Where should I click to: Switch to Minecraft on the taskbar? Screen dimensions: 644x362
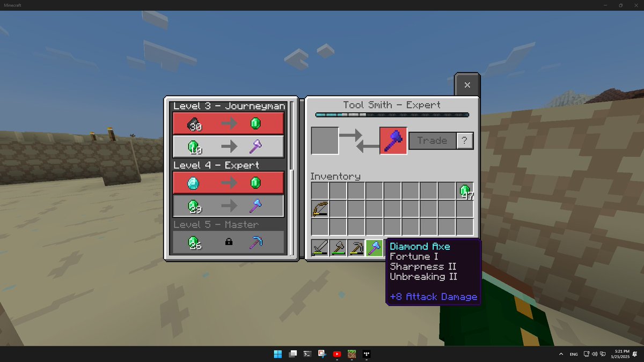pos(352,354)
